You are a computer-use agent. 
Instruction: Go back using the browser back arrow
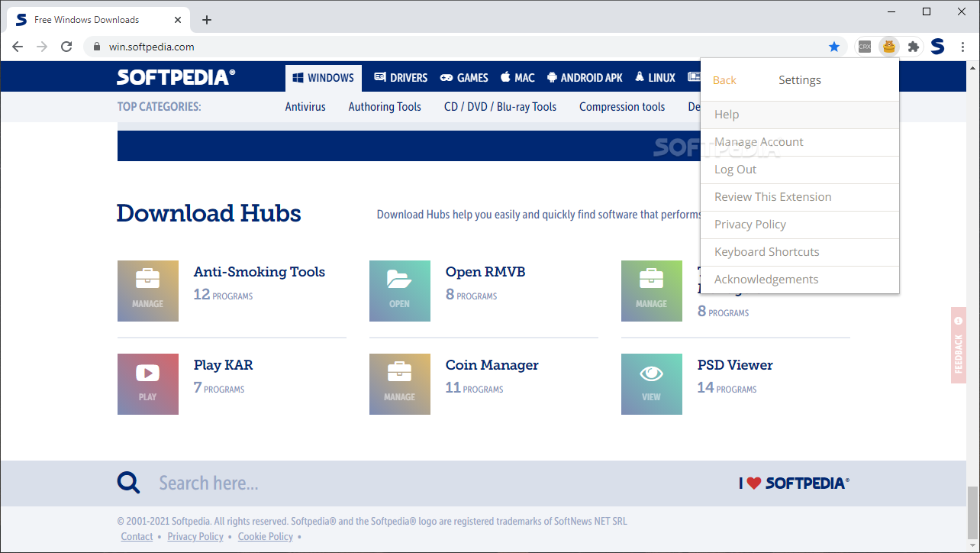[x=18, y=47]
